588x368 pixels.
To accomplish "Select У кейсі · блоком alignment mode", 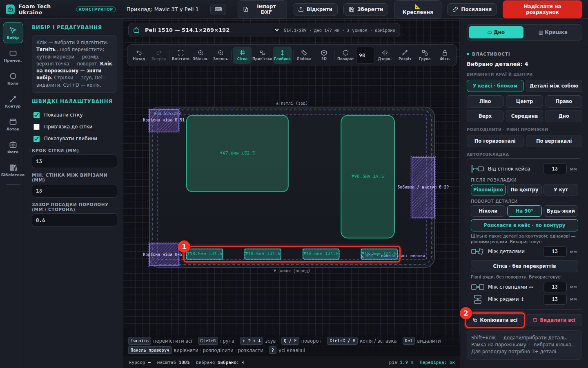I will [495, 86].
